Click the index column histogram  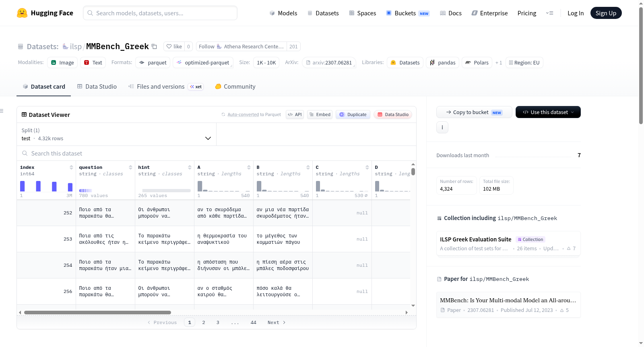click(x=46, y=186)
